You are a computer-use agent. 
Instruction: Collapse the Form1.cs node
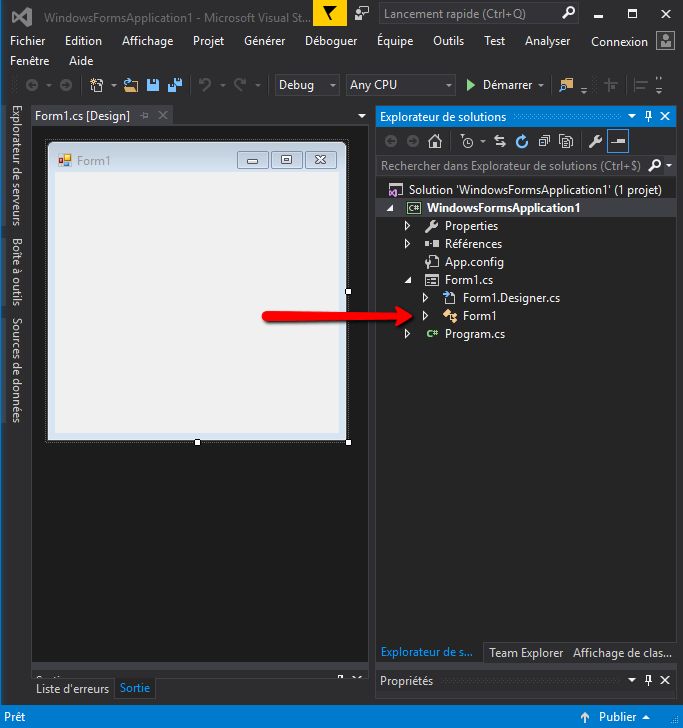tap(408, 280)
